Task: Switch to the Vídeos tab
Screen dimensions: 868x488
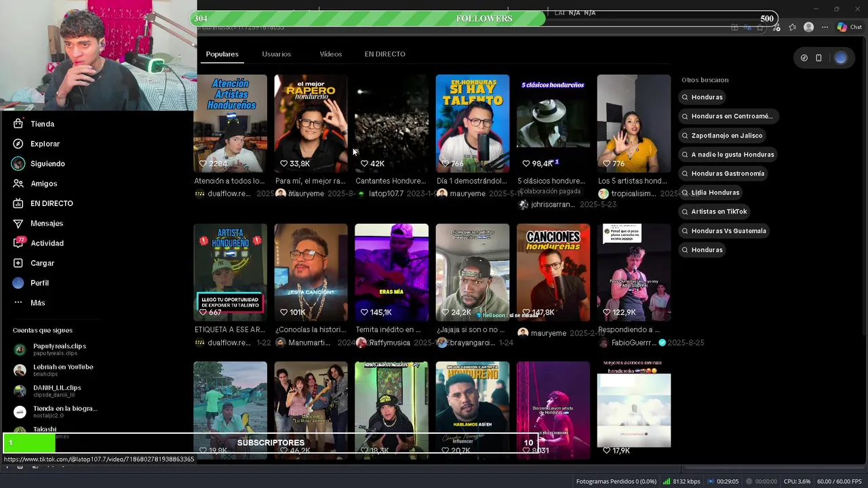Action: [331, 54]
